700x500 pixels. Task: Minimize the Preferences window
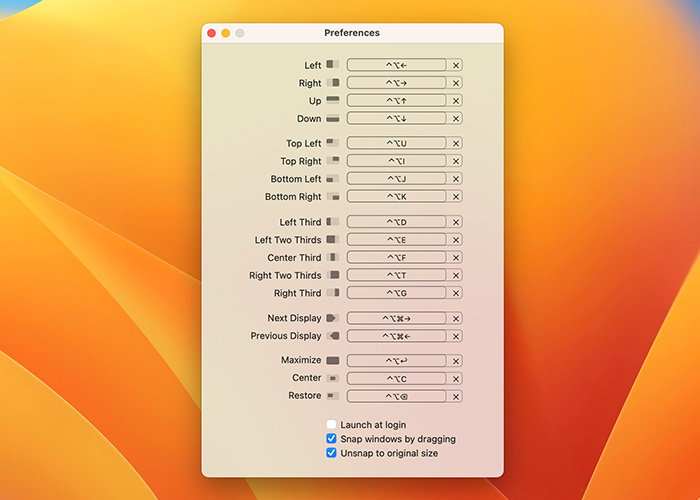point(225,33)
